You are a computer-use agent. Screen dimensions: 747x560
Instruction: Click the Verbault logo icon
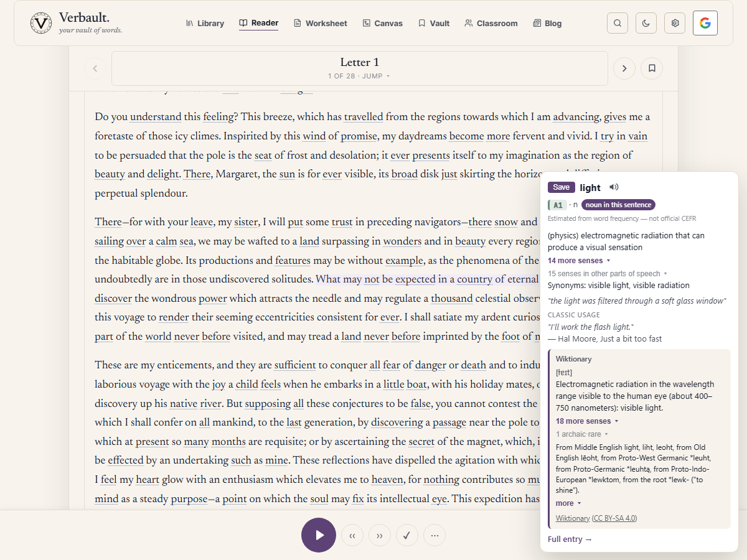point(41,23)
